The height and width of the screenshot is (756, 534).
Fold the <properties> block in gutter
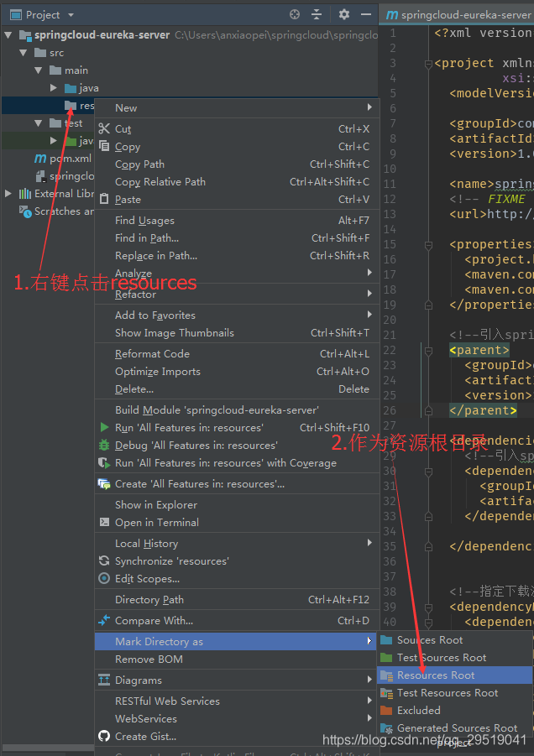tap(428, 245)
